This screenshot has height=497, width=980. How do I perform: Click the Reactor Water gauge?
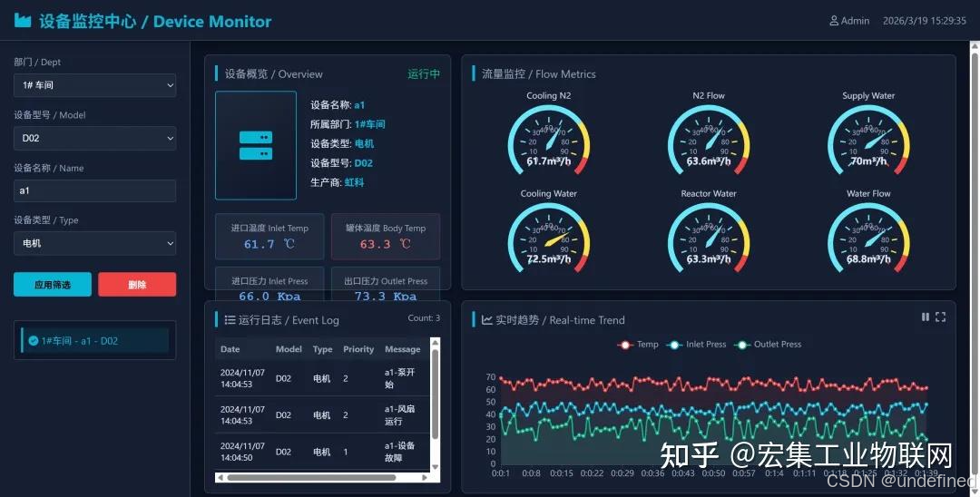[x=709, y=238]
